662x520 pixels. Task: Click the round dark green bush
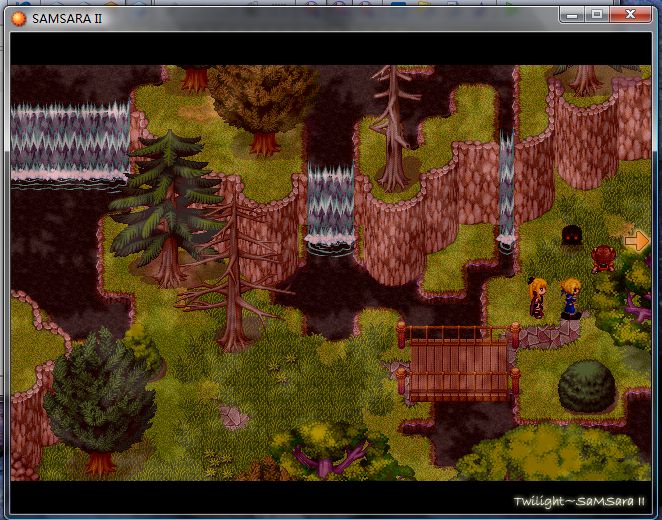587,386
